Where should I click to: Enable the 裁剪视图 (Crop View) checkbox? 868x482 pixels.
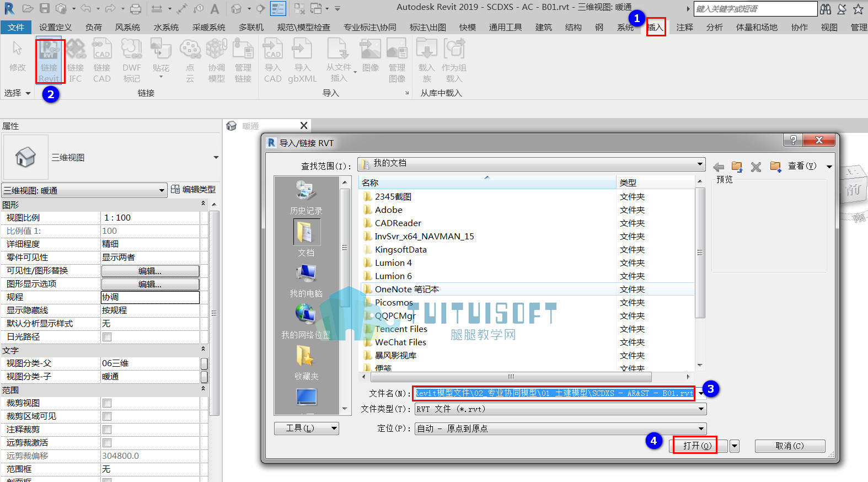(x=107, y=403)
